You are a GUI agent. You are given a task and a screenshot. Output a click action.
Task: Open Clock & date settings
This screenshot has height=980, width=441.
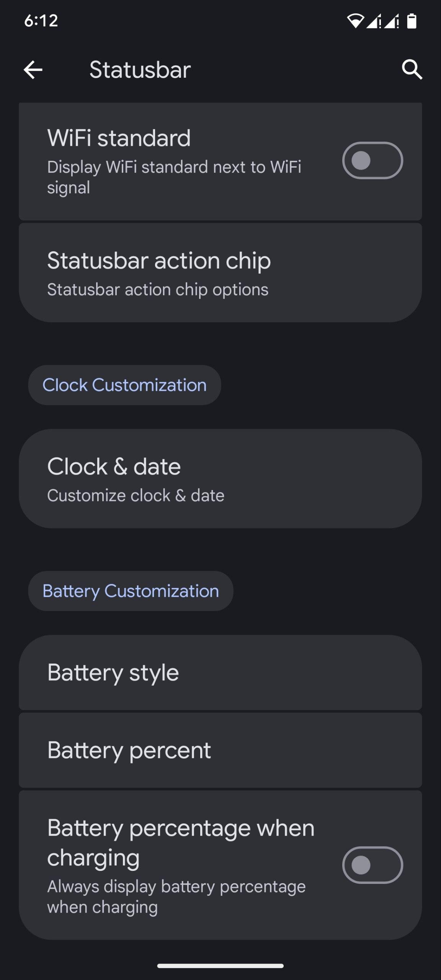pyautogui.click(x=220, y=479)
